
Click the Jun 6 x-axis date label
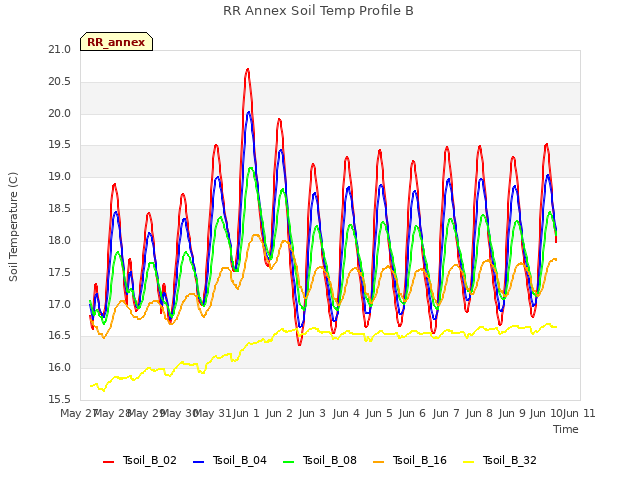coord(412,414)
